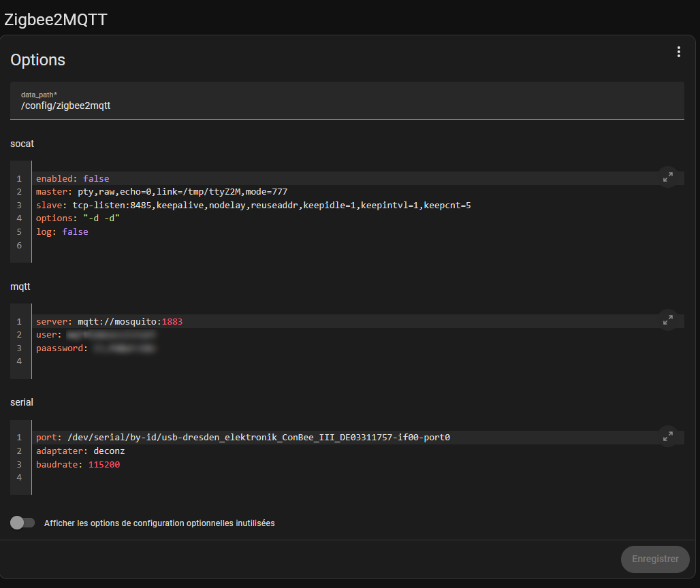The image size is (700, 588).
Task: Open the three-dot Options menu
Action: 678,52
